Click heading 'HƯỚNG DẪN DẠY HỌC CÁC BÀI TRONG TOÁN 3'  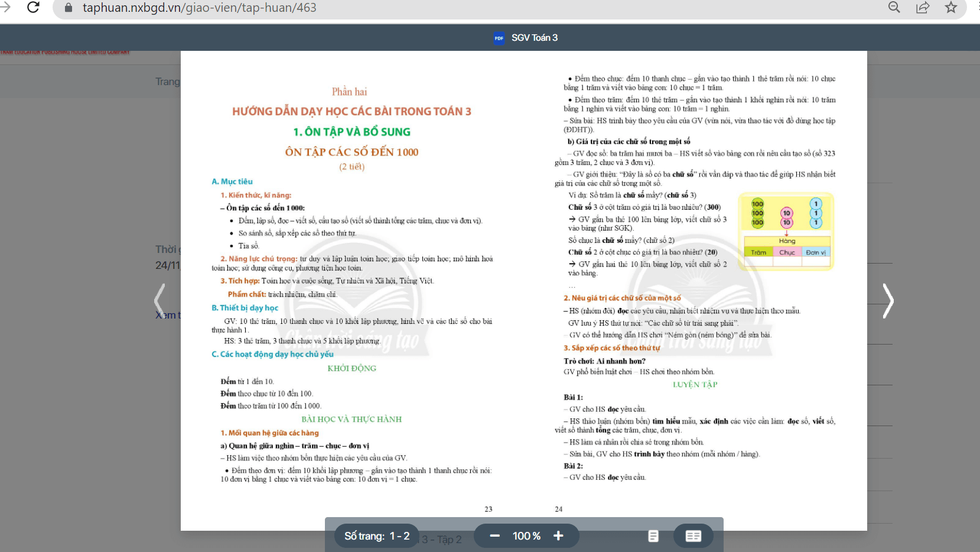[x=351, y=111]
